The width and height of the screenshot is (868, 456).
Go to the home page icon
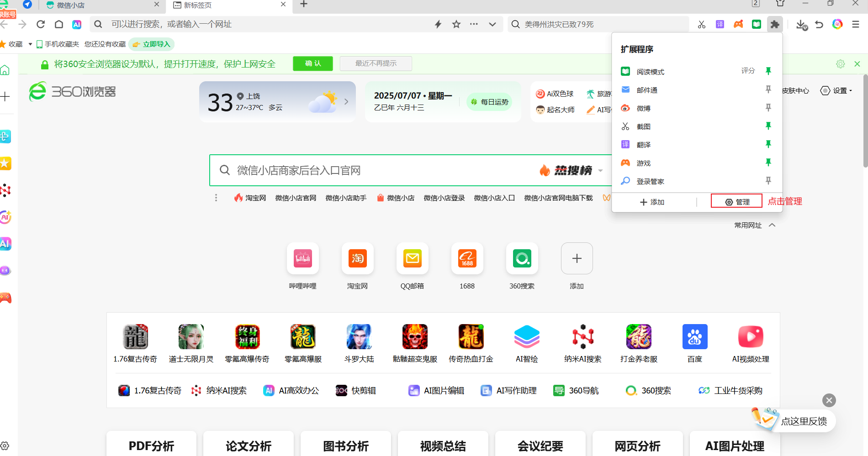point(59,24)
